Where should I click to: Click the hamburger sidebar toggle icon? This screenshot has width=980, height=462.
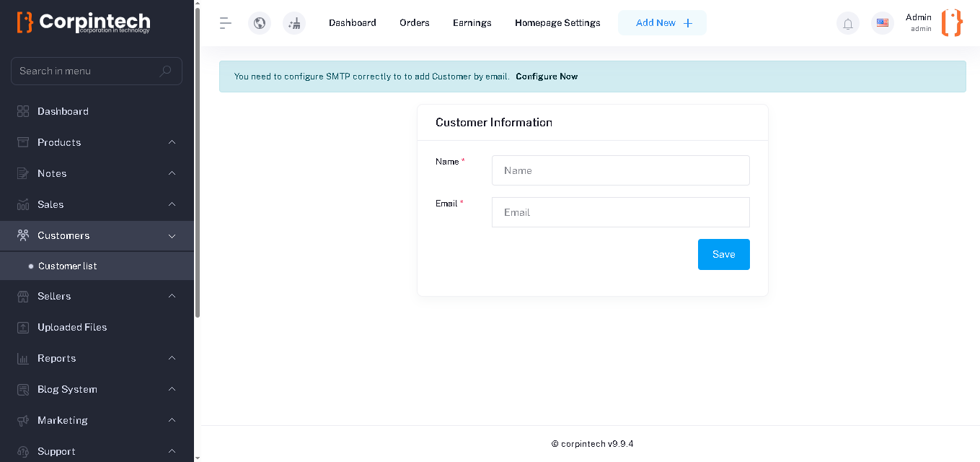pyautogui.click(x=226, y=23)
